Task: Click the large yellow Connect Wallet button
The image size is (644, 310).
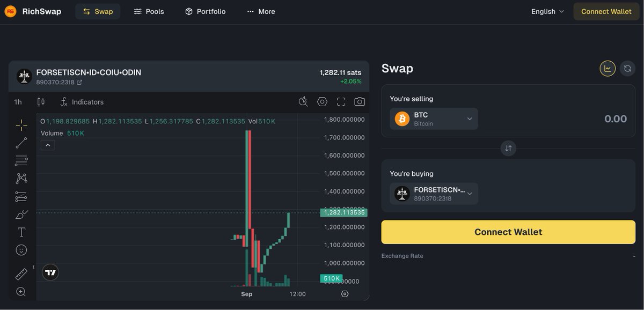Action: click(508, 232)
